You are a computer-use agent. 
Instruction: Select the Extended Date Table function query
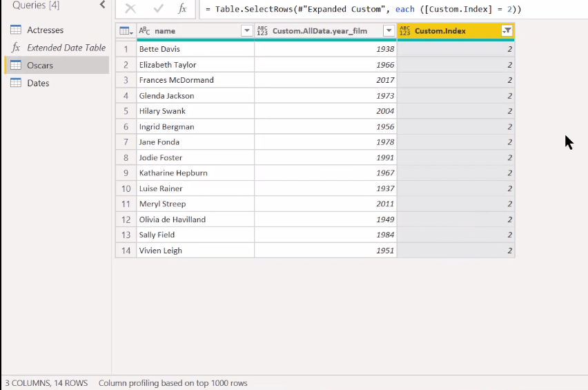click(57, 48)
